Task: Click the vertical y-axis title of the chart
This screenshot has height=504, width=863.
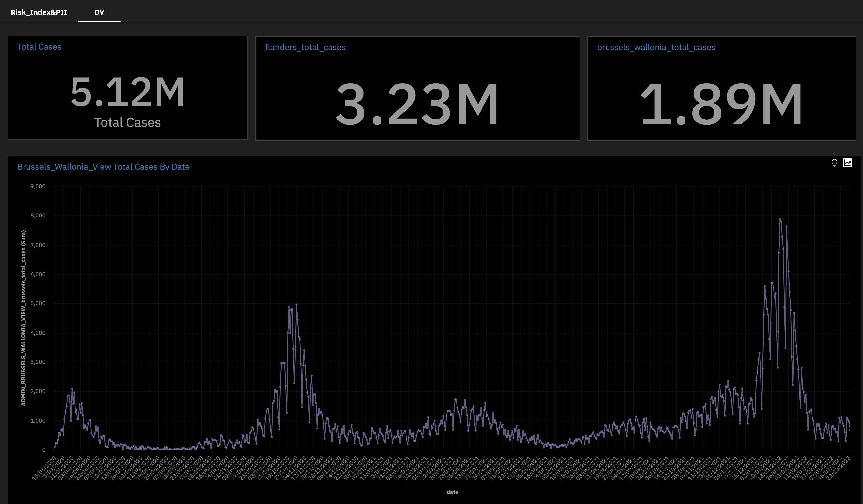Action: 23,318
